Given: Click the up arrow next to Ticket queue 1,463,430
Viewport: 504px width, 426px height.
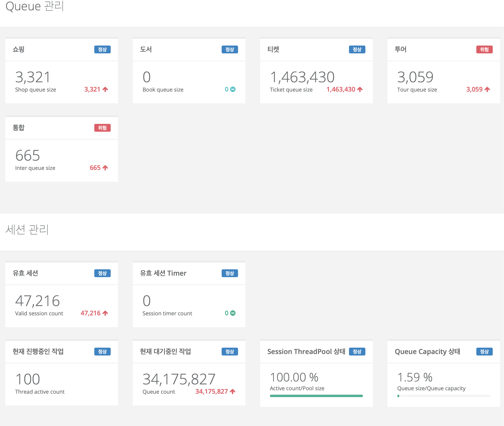Looking at the screenshot, I should (360, 89).
